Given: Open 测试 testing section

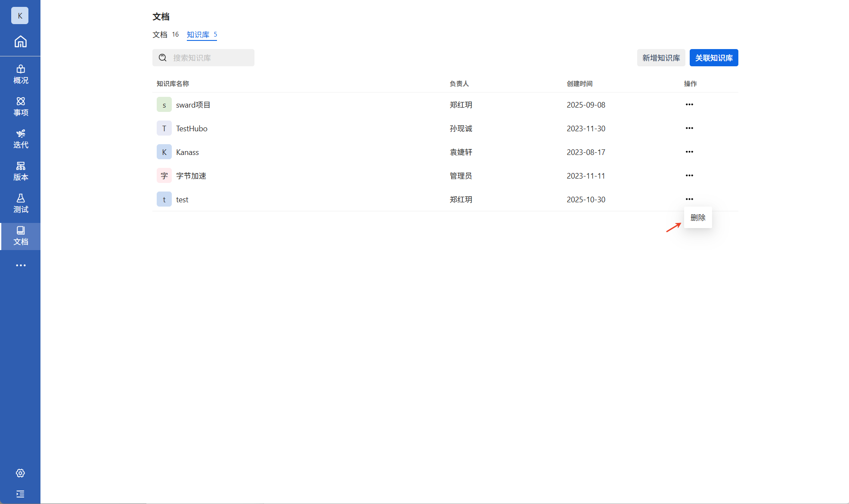Looking at the screenshot, I should (20, 204).
